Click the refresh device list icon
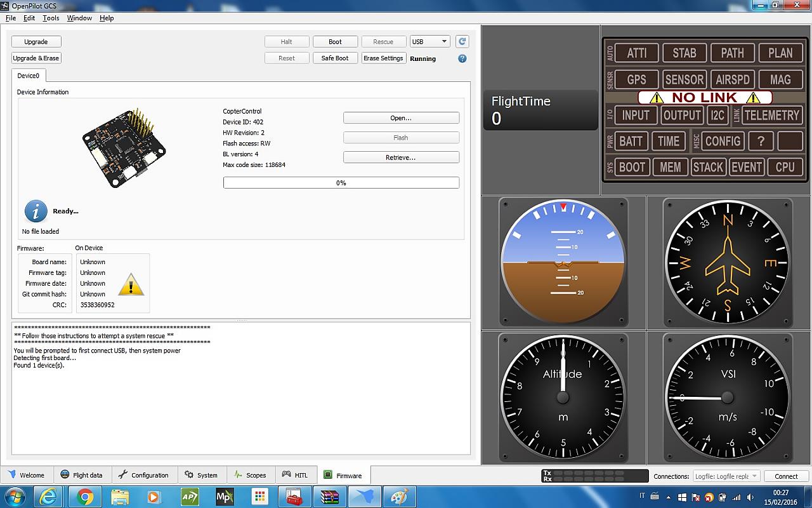 tap(462, 41)
